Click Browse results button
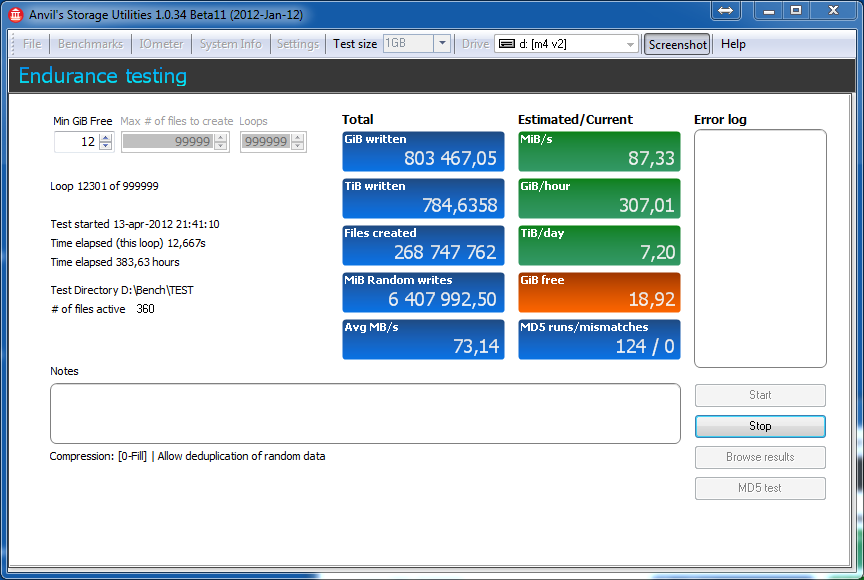 760,457
